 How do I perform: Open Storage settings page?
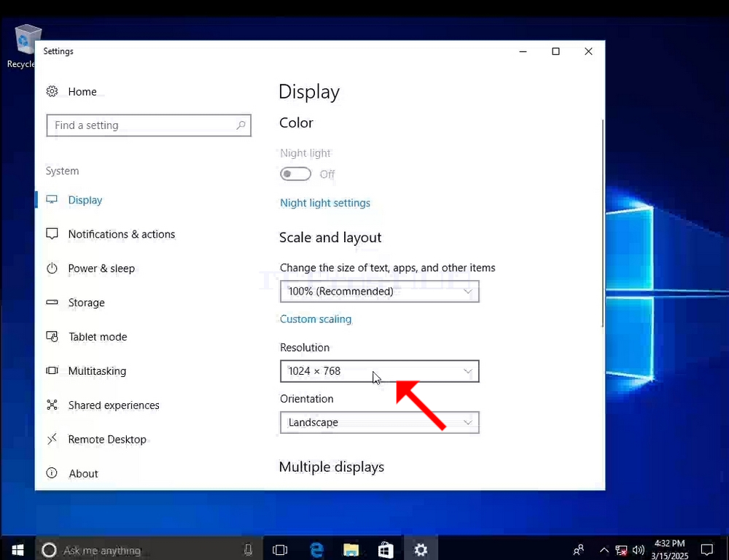[x=87, y=303]
